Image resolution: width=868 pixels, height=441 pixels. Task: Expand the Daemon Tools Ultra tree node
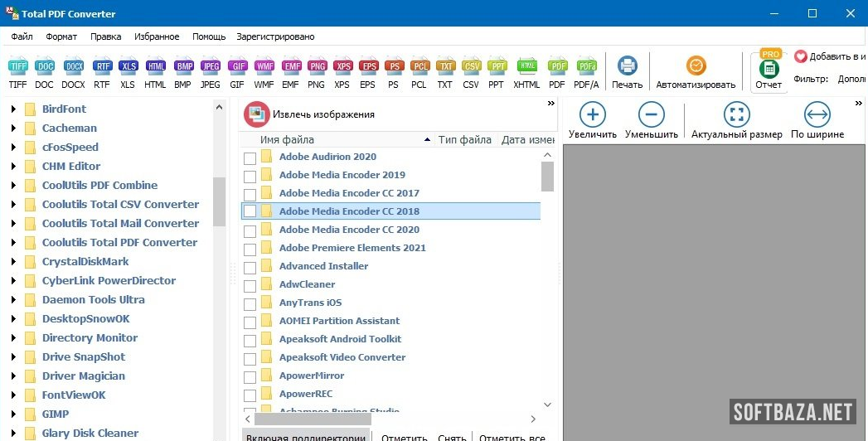[x=13, y=300]
